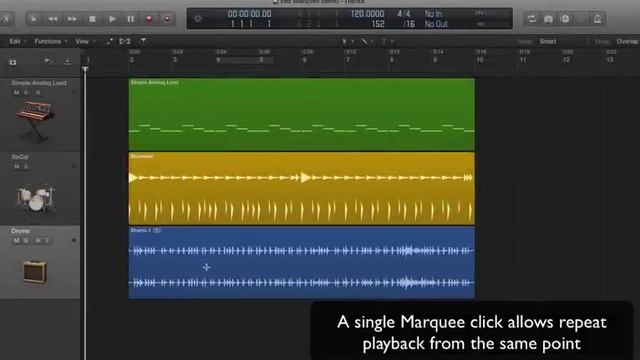The height and width of the screenshot is (360, 640).
Task: Toggle the Metronome click button
Action: click(598, 19)
